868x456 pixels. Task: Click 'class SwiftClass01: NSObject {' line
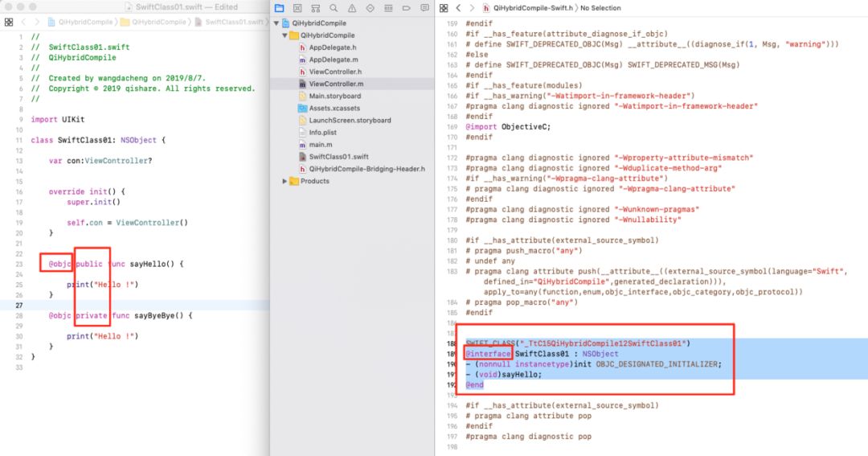98,140
